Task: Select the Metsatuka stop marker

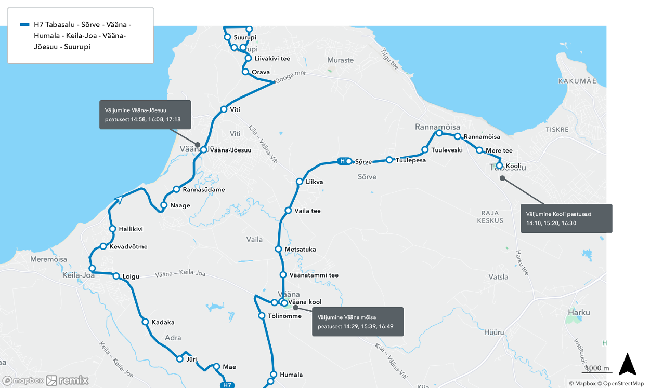Action: (x=279, y=249)
